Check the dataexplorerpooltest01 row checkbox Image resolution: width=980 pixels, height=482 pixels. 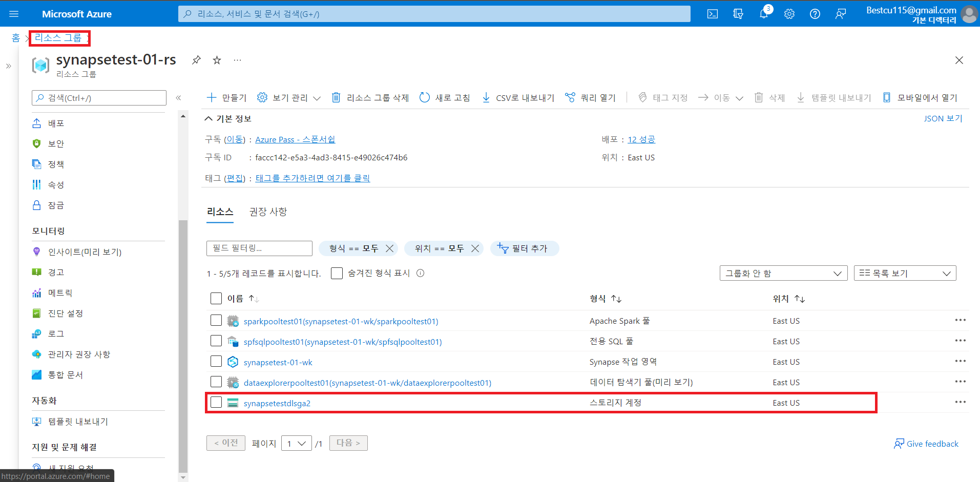(x=216, y=382)
